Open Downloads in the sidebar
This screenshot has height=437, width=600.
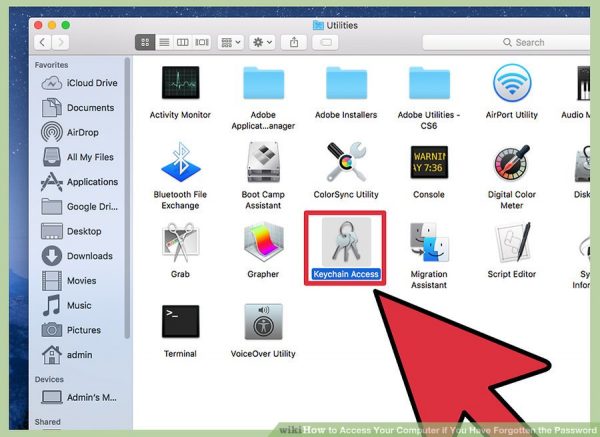[77, 256]
